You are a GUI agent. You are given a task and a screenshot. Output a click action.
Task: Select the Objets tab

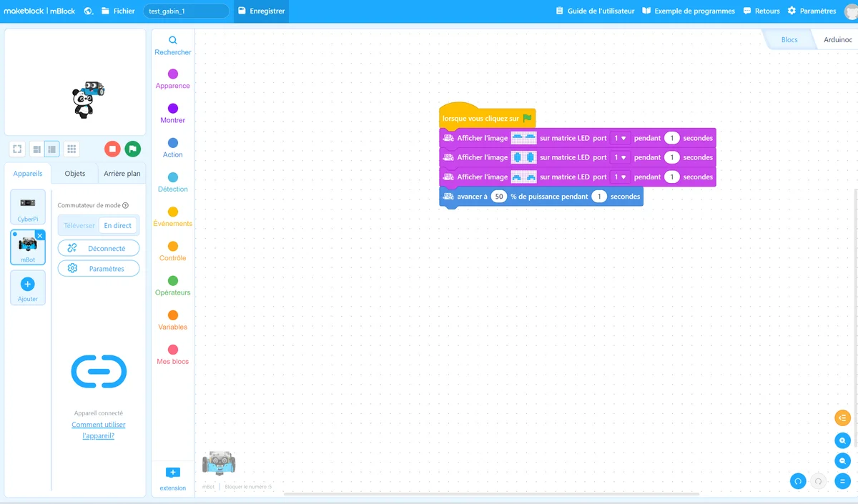[75, 174]
